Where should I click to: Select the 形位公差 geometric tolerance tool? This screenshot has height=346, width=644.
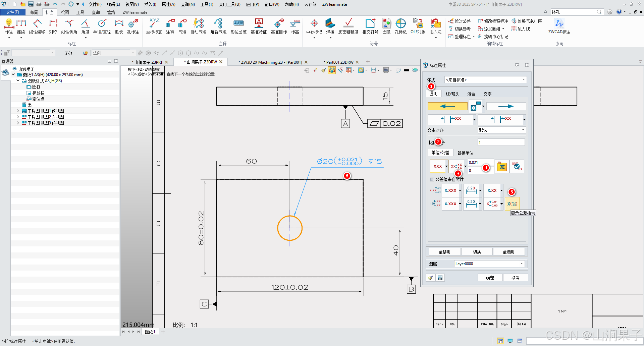[238, 26]
